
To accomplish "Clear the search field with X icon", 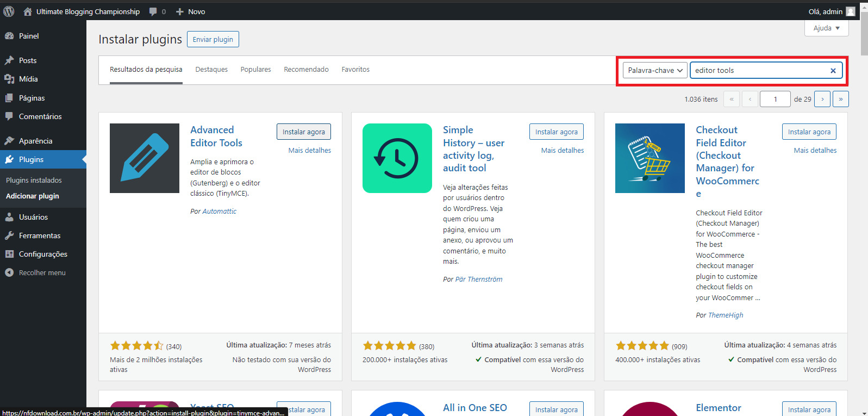I will tap(833, 70).
